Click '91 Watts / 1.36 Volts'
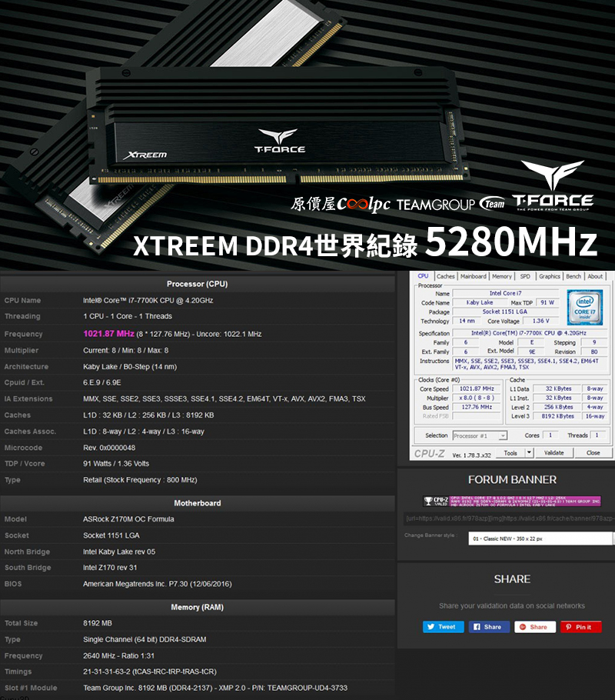Image resolution: width=615 pixels, height=700 pixels. [116, 463]
